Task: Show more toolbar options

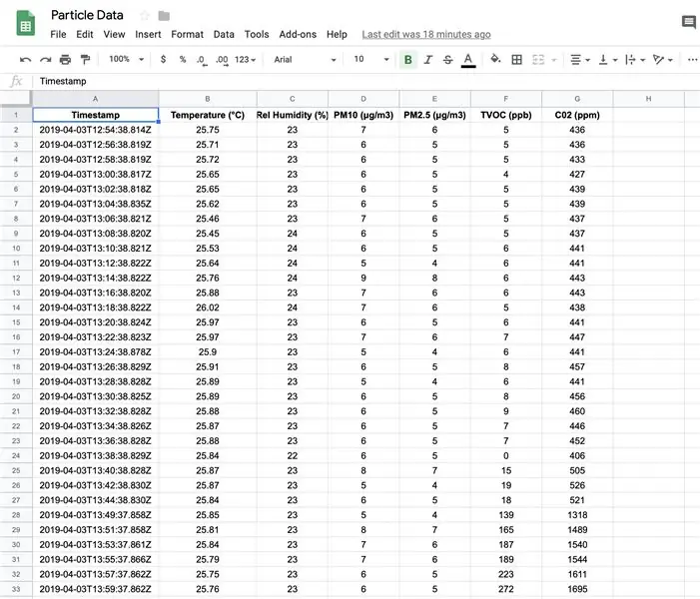Action: point(692,59)
